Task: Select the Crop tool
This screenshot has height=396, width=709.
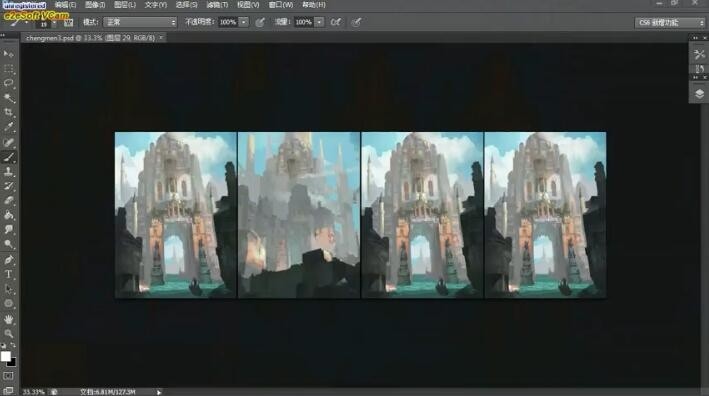Action: click(x=8, y=112)
